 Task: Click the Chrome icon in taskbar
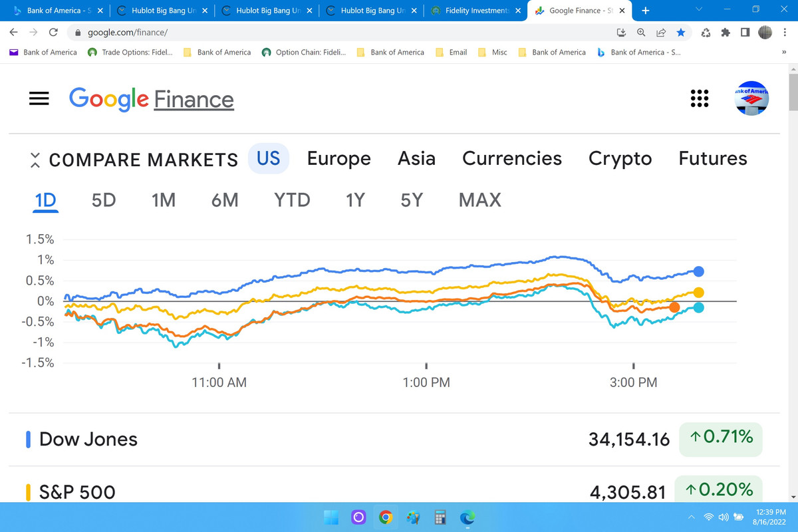pyautogui.click(x=386, y=517)
